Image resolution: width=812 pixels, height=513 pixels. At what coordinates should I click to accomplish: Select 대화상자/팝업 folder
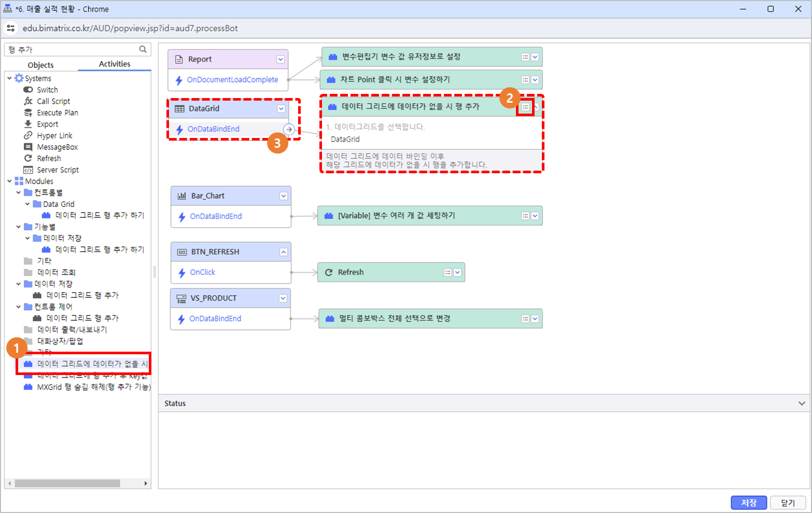click(x=53, y=341)
